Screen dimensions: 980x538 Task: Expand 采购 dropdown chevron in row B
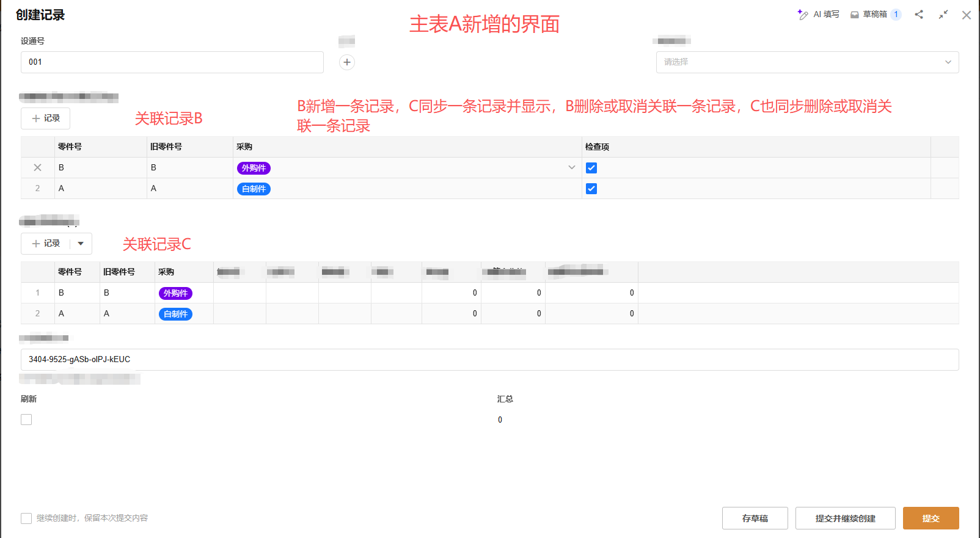tap(572, 167)
